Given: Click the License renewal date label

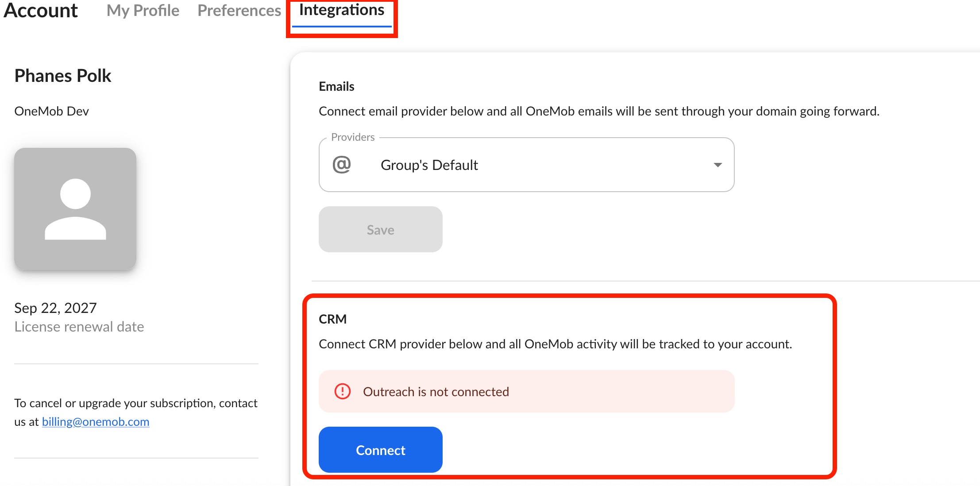Looking at the screenshot, I should tap(79, 327).
